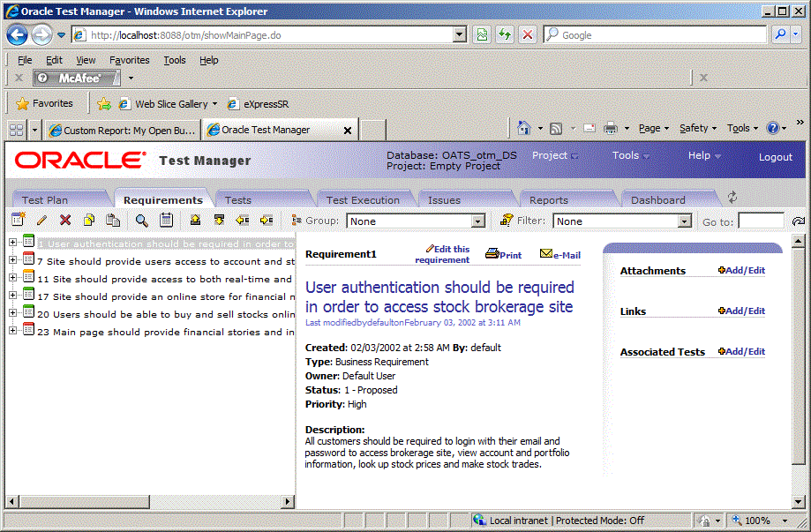Click Add/Edit next to Links
The image size is (811, 532).
741,311
